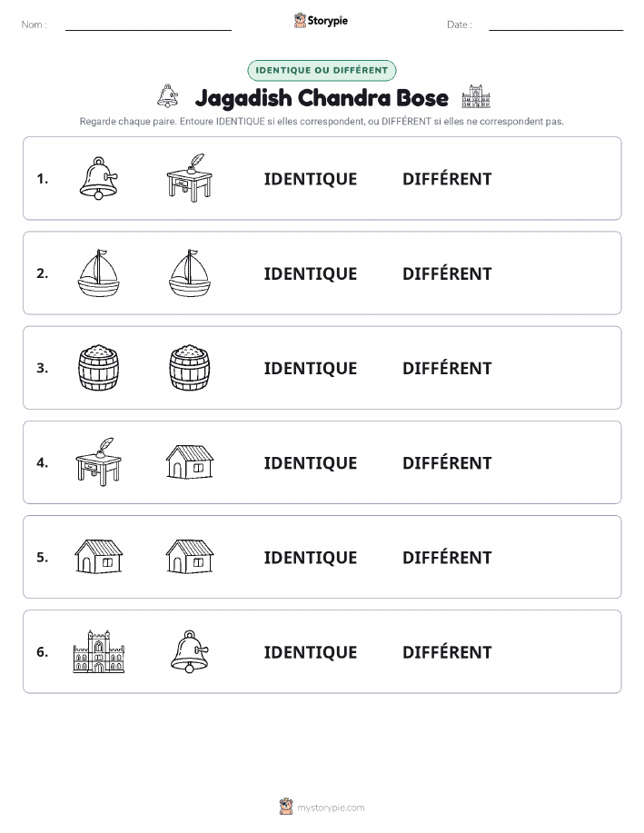Click the Date line field
Image resolution: width=644 pixels, height=833 pixels.
click(x=556, y=25)
